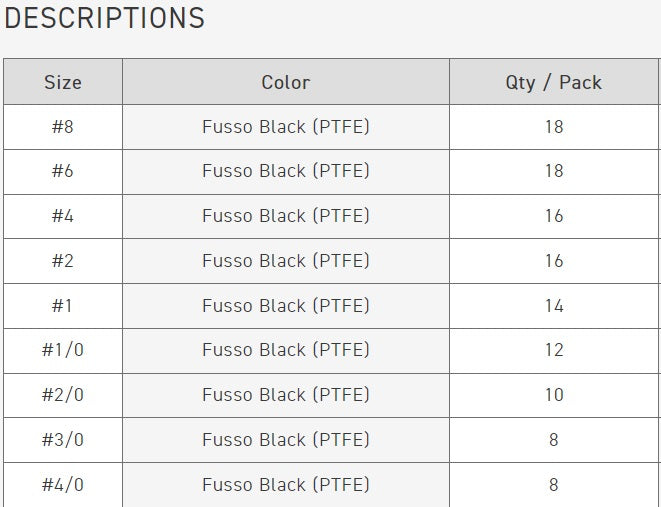
Task: Click quantity 12 in #1/0 row
Action: (554, 350)
